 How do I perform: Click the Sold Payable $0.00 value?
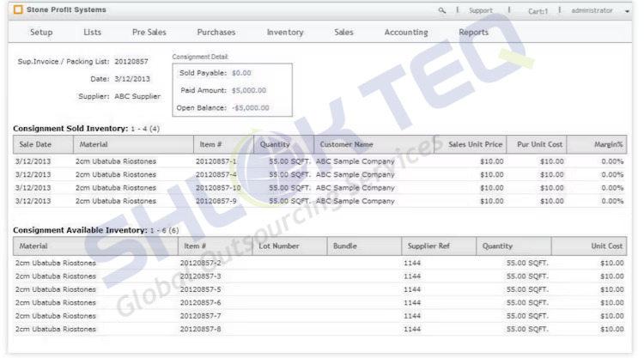click(241, 73)
